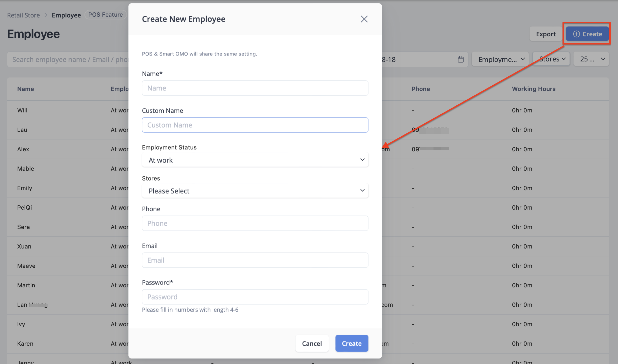618x364 pixels.
Task: Click the Phone column header
Action: pos(421,89)
